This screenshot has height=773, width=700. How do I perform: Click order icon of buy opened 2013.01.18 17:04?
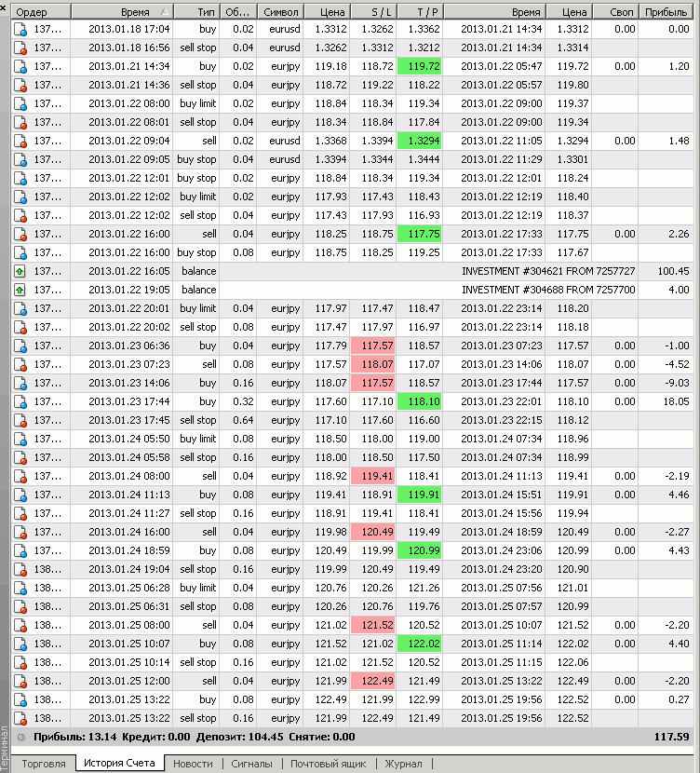pos(20,30)
